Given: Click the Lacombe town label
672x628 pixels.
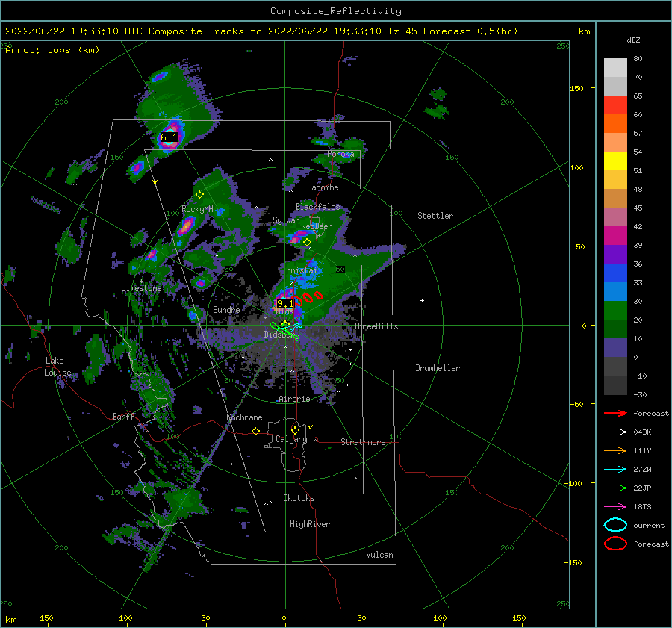Looking at the screenshot, I should (x=323, y=187).
